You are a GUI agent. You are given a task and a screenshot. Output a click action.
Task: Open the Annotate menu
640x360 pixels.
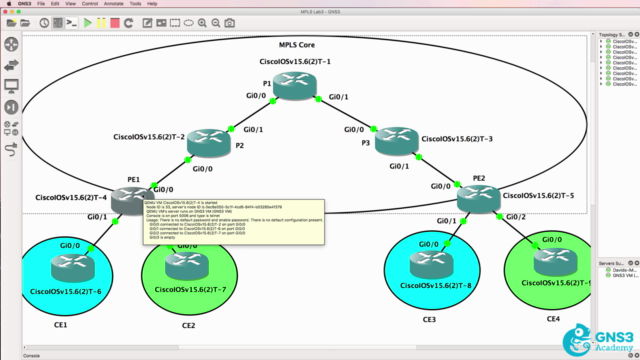[x=113, y=4]
